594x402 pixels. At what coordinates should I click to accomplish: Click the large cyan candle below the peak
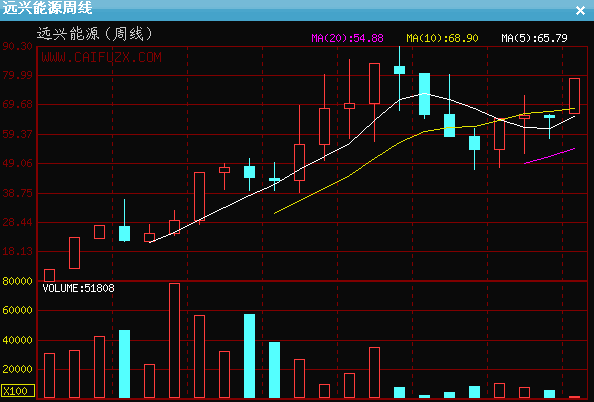coord(424,94)
